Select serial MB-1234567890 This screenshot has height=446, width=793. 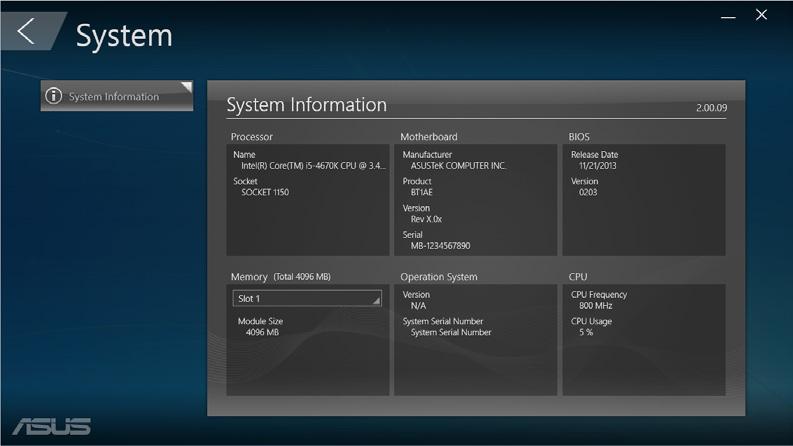[440, 246]
